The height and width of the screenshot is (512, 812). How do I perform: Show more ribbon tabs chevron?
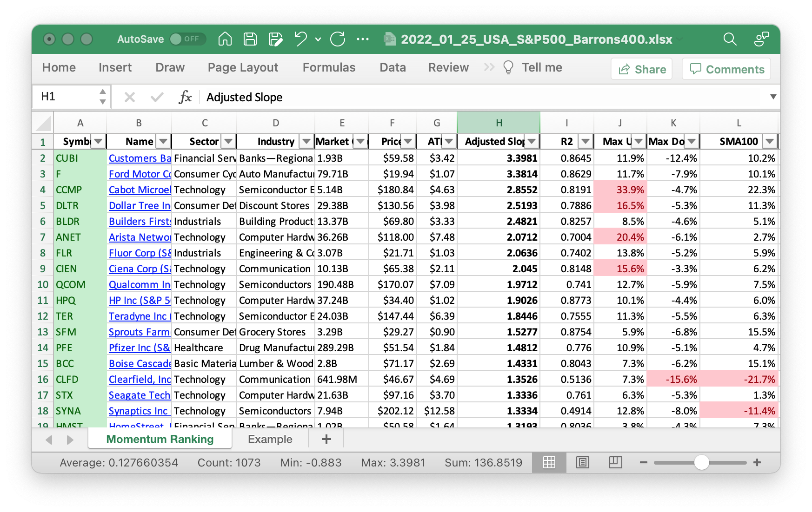pos(489,67)
